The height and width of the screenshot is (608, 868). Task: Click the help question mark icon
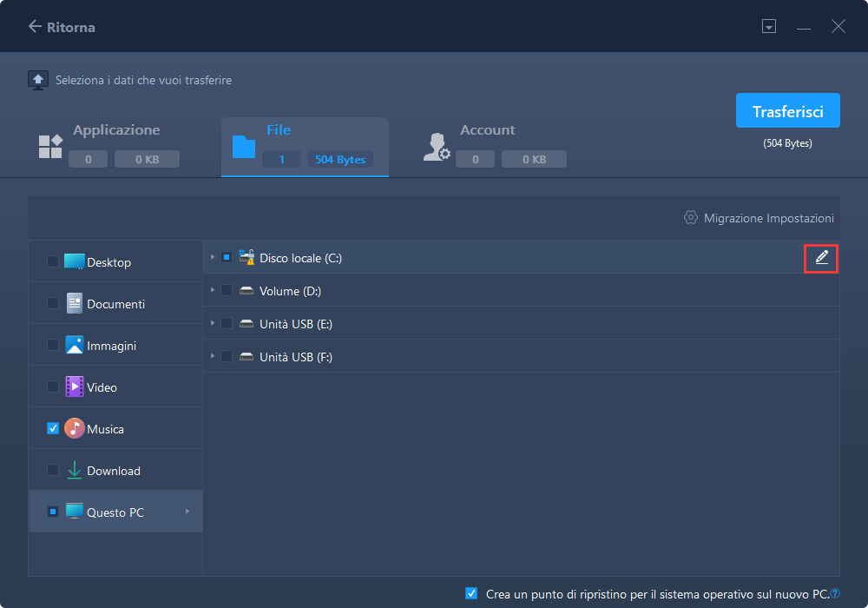tap(835, 593)
